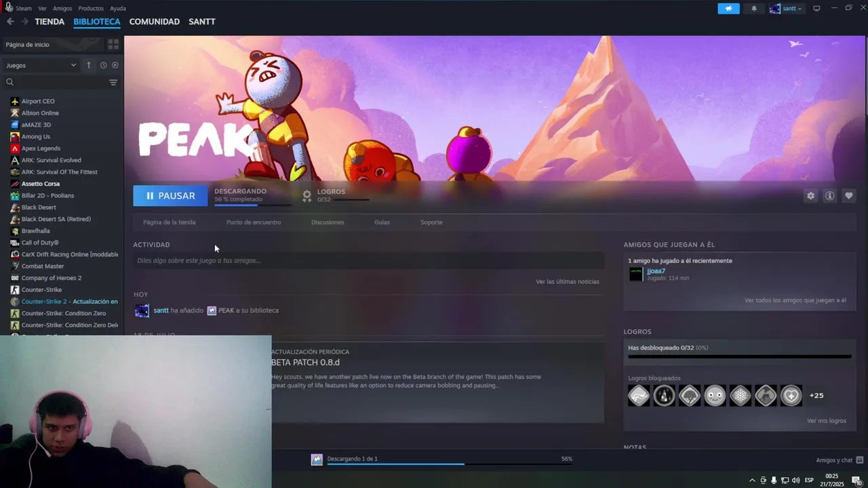
Task: Pause the PEAK download
Action: pyautogui.click(x=170, y=196)
